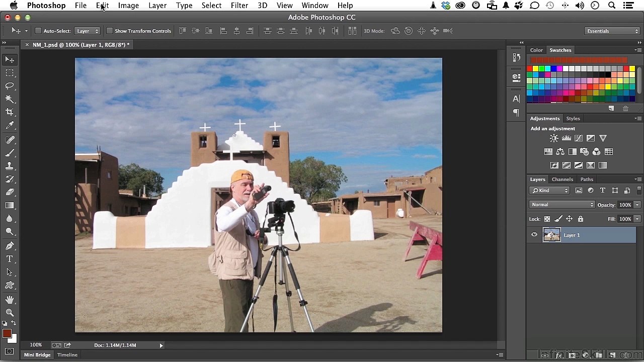
Task: Open the Timeline tab
Action: coord(67,355)
